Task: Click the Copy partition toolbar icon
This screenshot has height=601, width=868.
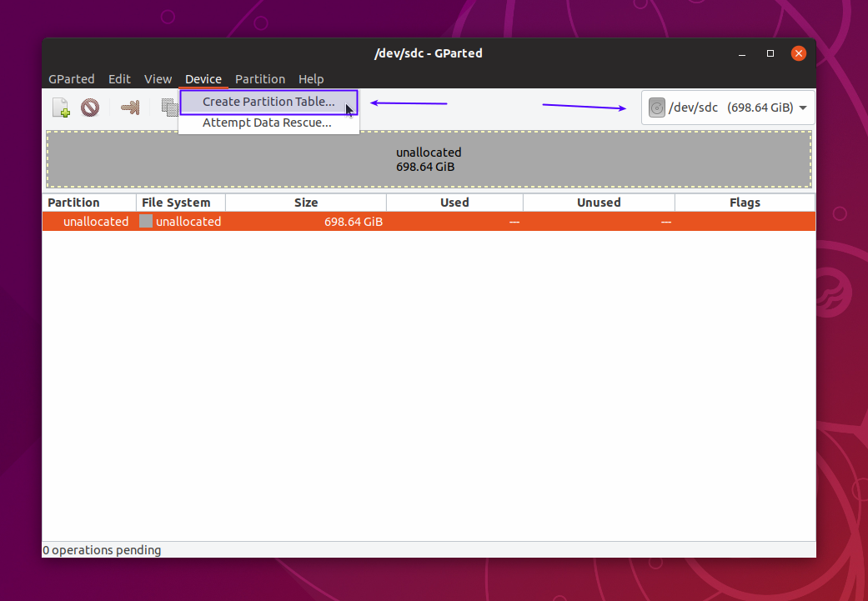Action: [169, 108]
